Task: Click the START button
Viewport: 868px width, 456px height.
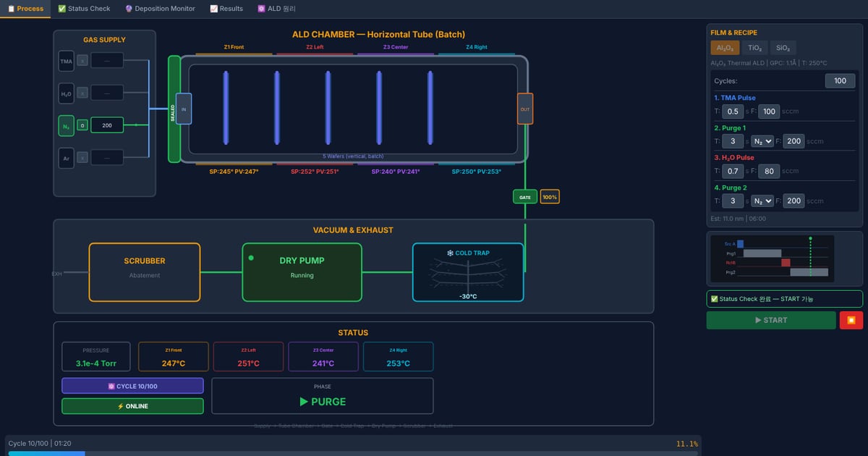Action: point(771,320)
